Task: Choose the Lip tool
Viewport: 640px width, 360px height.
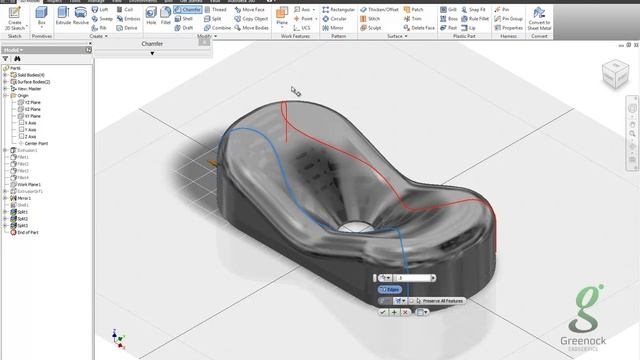Action: point(469,28)
